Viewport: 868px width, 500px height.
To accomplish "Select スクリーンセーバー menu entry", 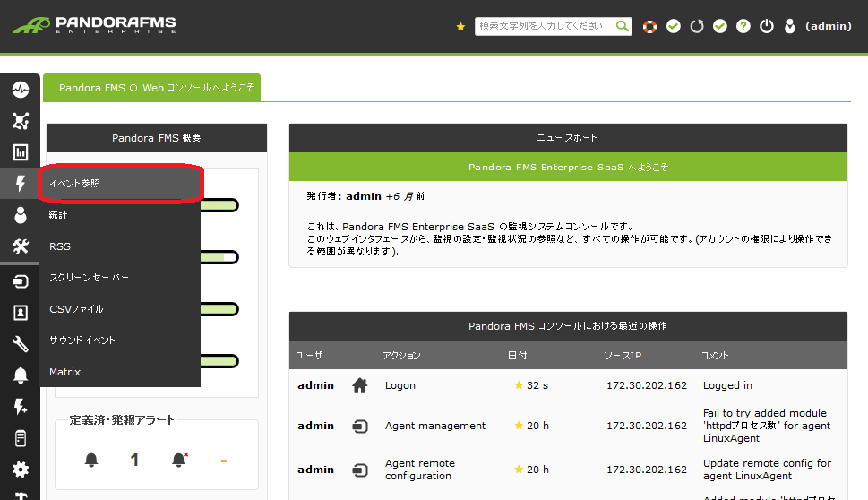I will click(x=120, y=278).
